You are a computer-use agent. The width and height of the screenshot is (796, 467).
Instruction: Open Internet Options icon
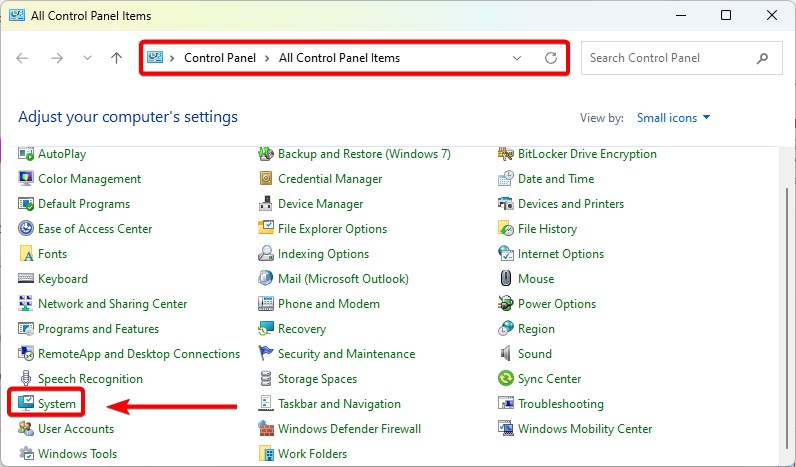(x=506, y=253)
